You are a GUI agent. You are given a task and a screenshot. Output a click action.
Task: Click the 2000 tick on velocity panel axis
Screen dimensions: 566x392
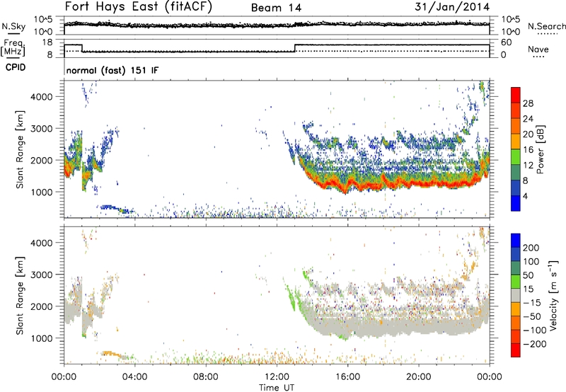(x=42, y=306)
